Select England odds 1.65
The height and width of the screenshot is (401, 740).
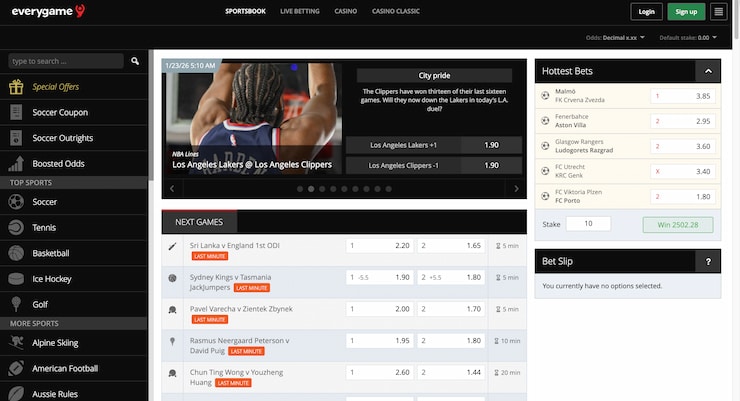pos(451,246)
